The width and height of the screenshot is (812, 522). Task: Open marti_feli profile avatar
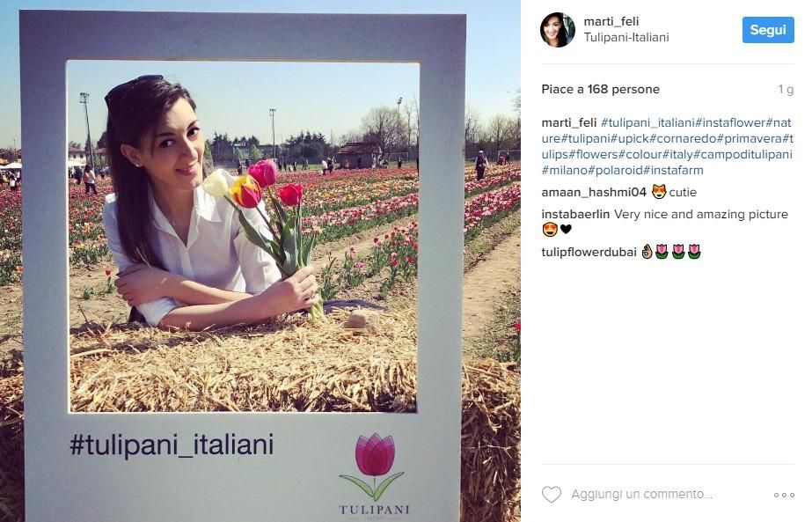(x=558, y=30)
